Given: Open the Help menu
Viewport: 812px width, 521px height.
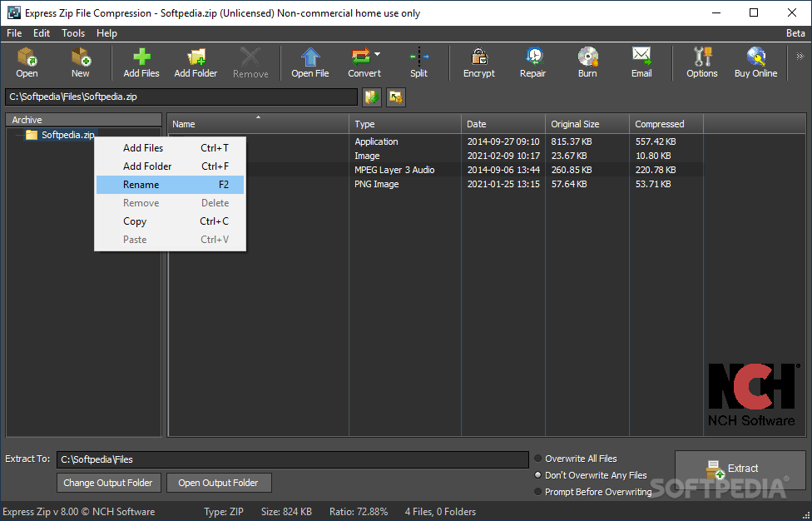Looking at the screenshot, I should 106,33.
